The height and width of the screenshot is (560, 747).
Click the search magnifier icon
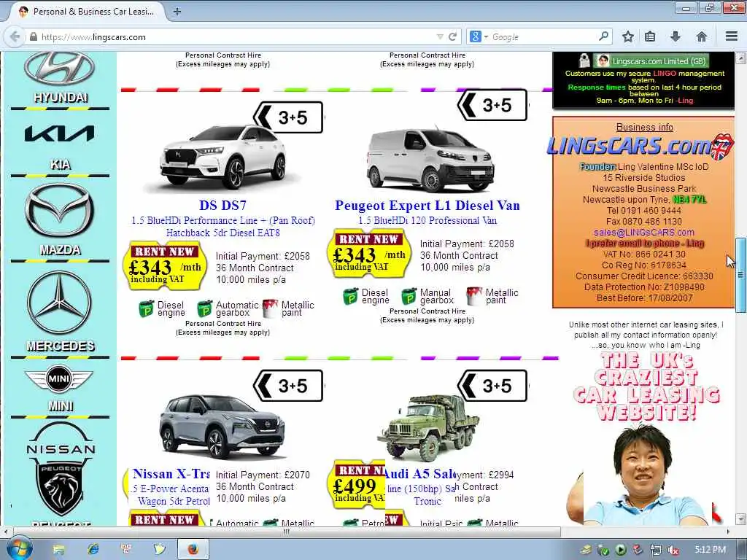click(603, 36)
